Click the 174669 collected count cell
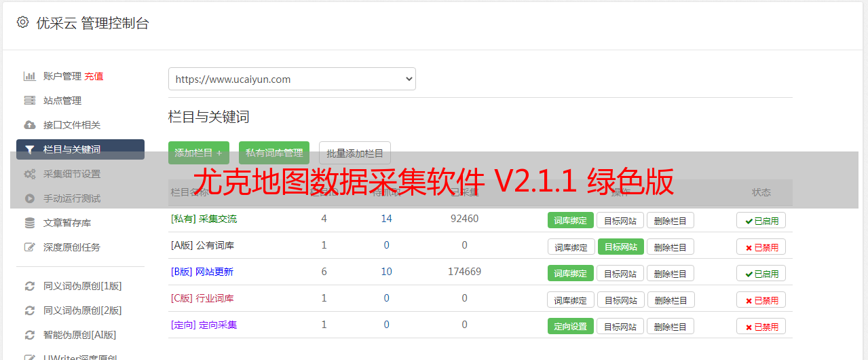The width and height of the screenshot is (868, 360). (x=464, y=272)
